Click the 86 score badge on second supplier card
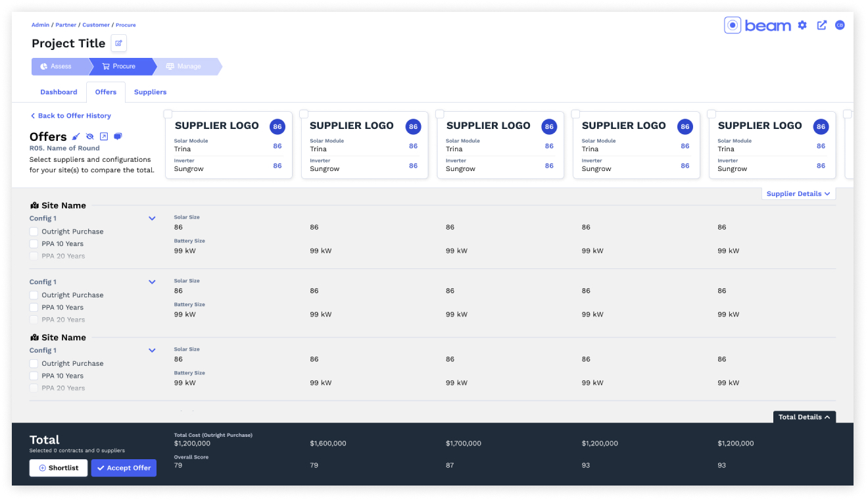 pos(413,126)
